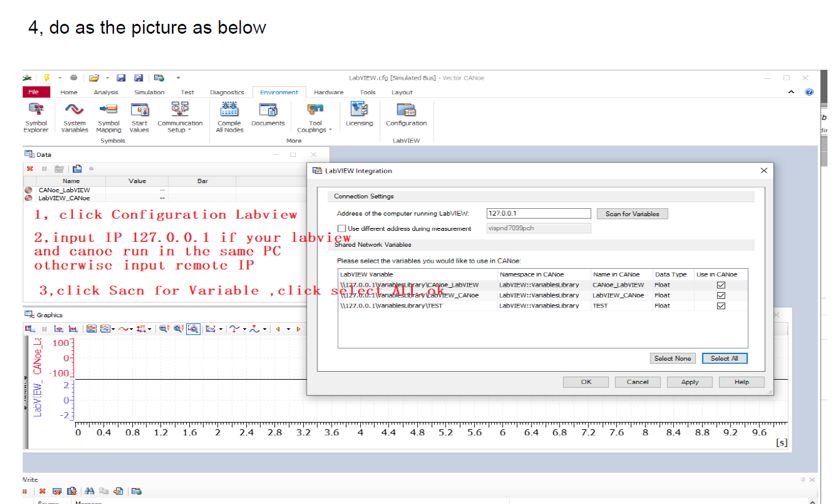Toggle Use in CANoe for LabVIEW_CANoe
Screen dimensions: 836x504
(x=721, y=295)
